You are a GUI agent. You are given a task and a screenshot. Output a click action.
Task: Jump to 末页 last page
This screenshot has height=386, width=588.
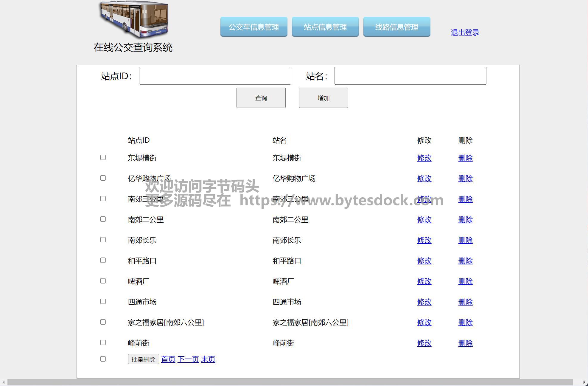coord(208,359)
